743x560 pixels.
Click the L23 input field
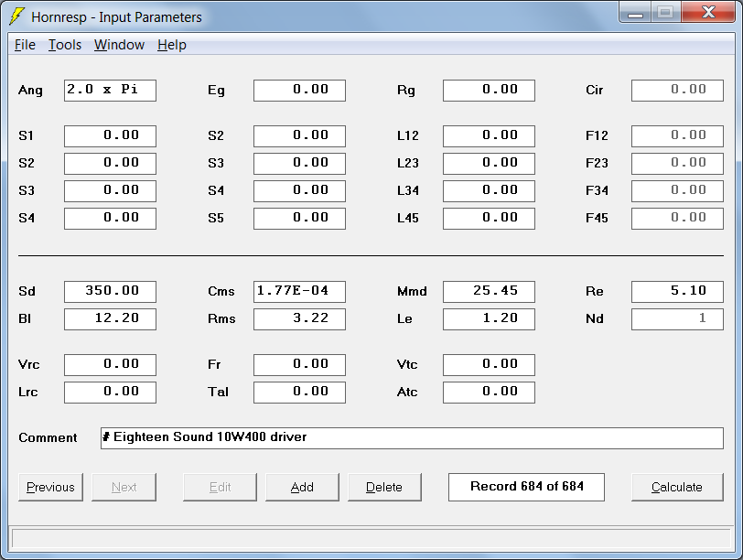tap(489, 164)
